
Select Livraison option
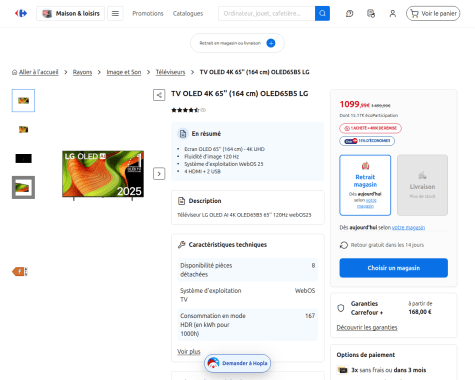click(422, 185)
